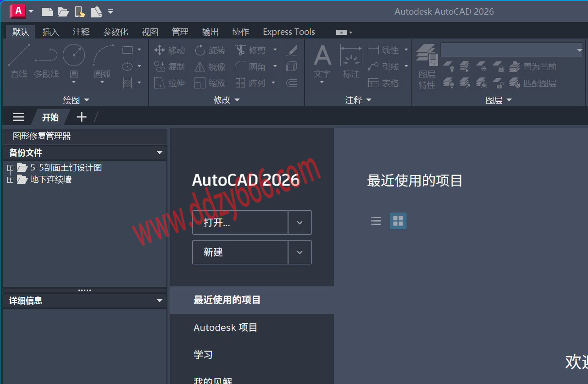The image size is (588, 384).
Task: Expand the 图层 panel flyout
Action: tap(499, 100)
